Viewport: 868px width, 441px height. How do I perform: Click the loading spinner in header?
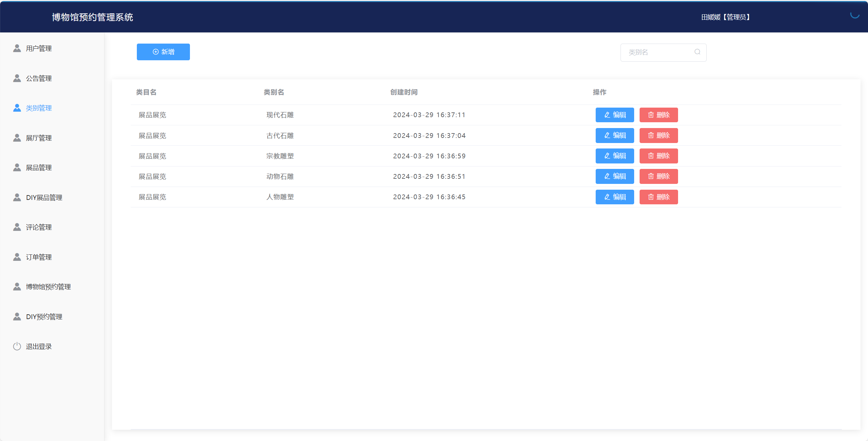pyautogui.click(x=854, y=15)
